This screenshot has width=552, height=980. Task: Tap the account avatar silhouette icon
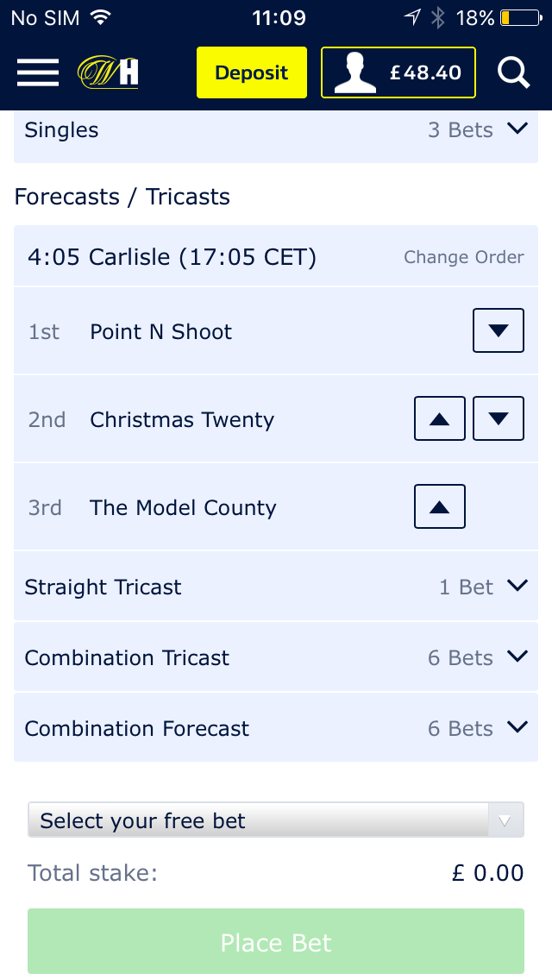pyautogui.click(x=357, y=72)
